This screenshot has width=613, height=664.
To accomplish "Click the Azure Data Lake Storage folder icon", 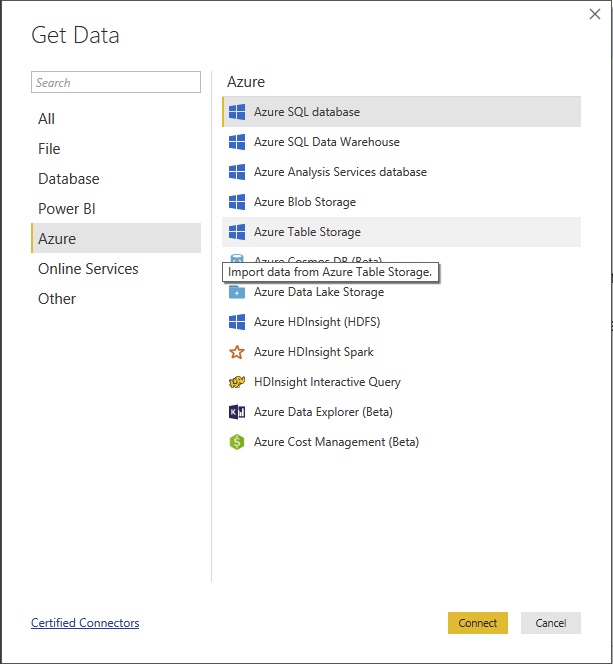I will (x=237, y=292).
